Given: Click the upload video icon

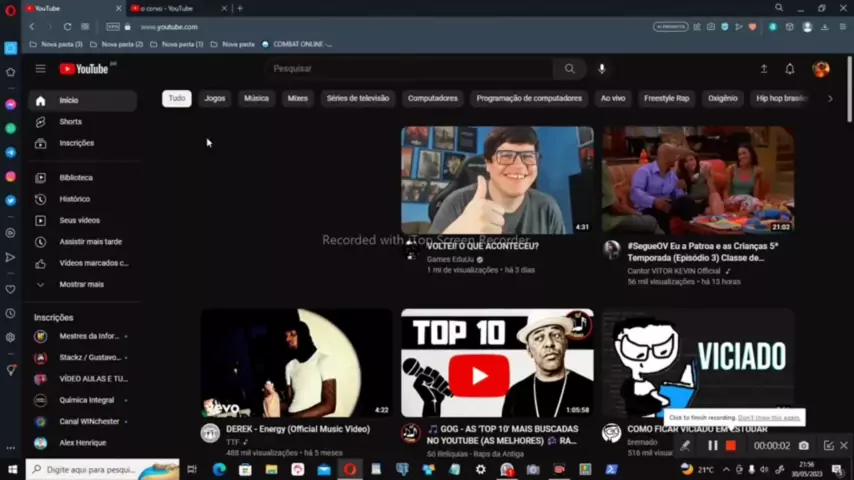Looking at the screenshot, I should pos(764,69).
